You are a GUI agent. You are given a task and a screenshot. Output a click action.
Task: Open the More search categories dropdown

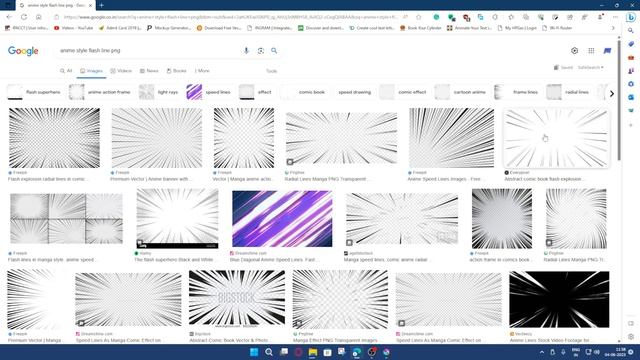pos(202,71)
